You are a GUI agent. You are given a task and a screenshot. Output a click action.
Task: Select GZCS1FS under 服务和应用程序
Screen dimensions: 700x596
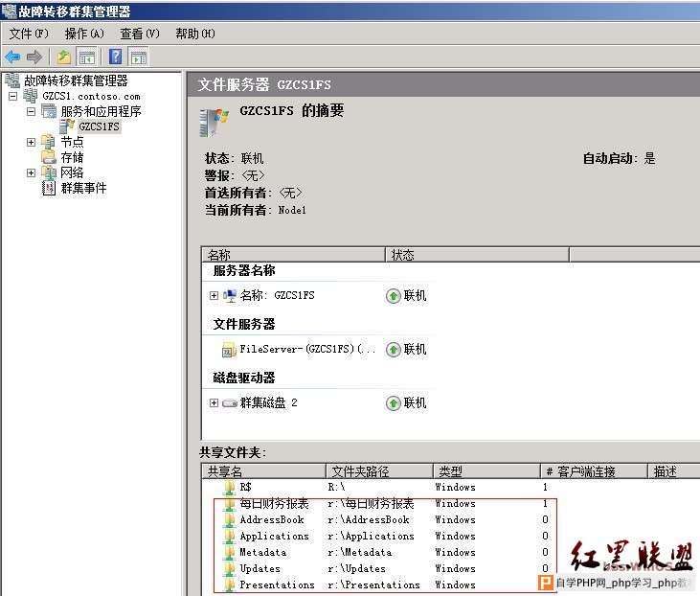pos(99,126)
